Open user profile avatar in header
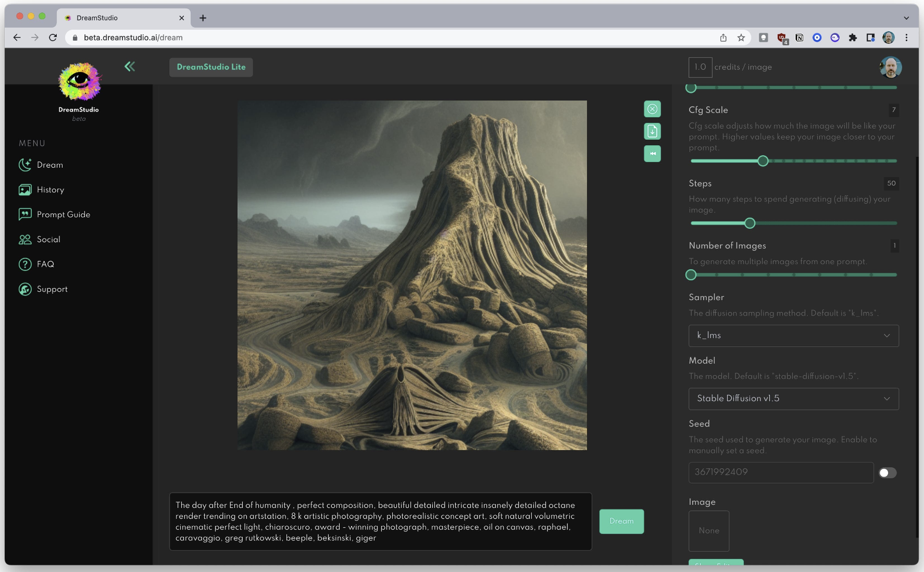Screen dimensions: 924x572 (x=890, y=67)
